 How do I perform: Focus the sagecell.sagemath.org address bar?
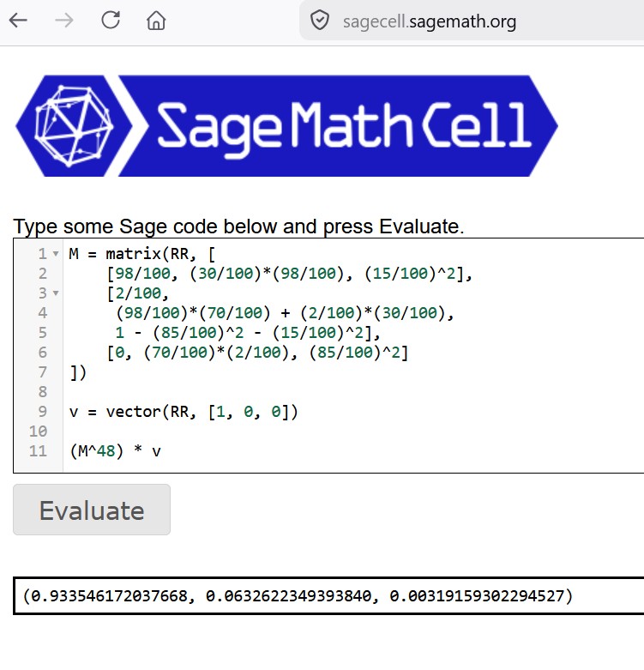pyautogui.click(x=430, y=21)
